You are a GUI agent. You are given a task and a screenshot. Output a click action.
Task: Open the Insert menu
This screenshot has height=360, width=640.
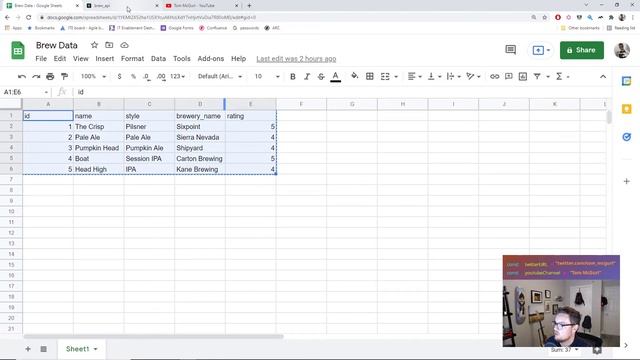pyautogui.click(x=105, y=59)
